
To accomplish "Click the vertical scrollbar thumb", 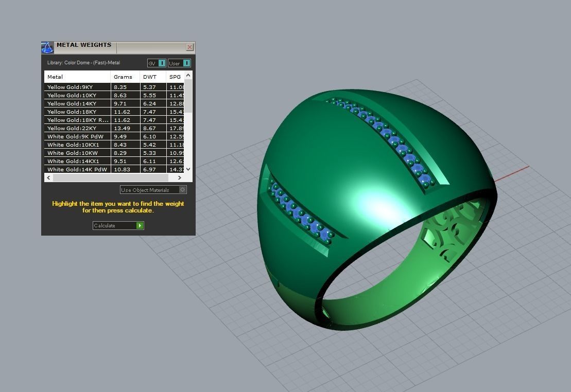I will pos(188,96).
